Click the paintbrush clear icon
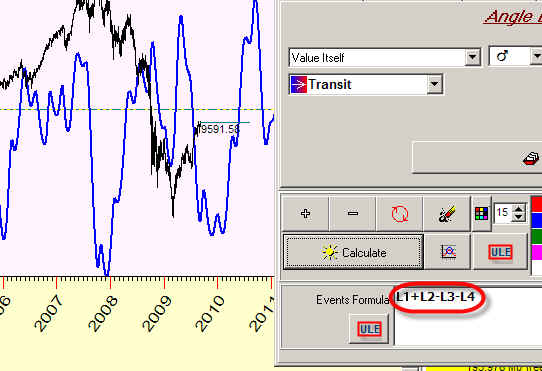This screenshot has height=371, width=542. (447, 213)
